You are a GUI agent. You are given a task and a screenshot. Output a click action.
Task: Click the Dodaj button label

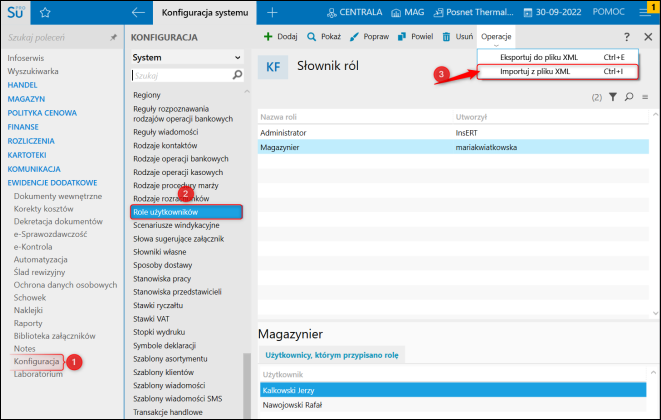tap(287, 37)
